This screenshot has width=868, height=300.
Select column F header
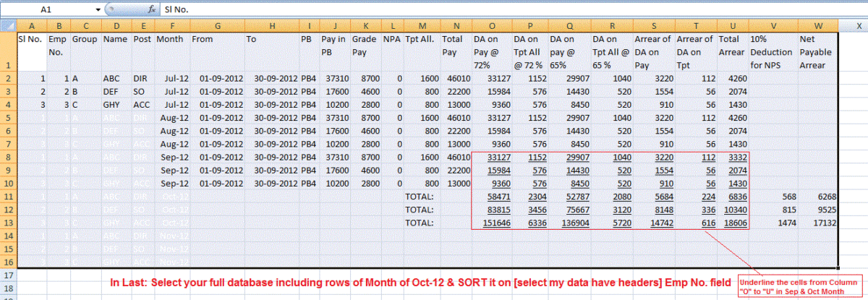tap(171, 25)
